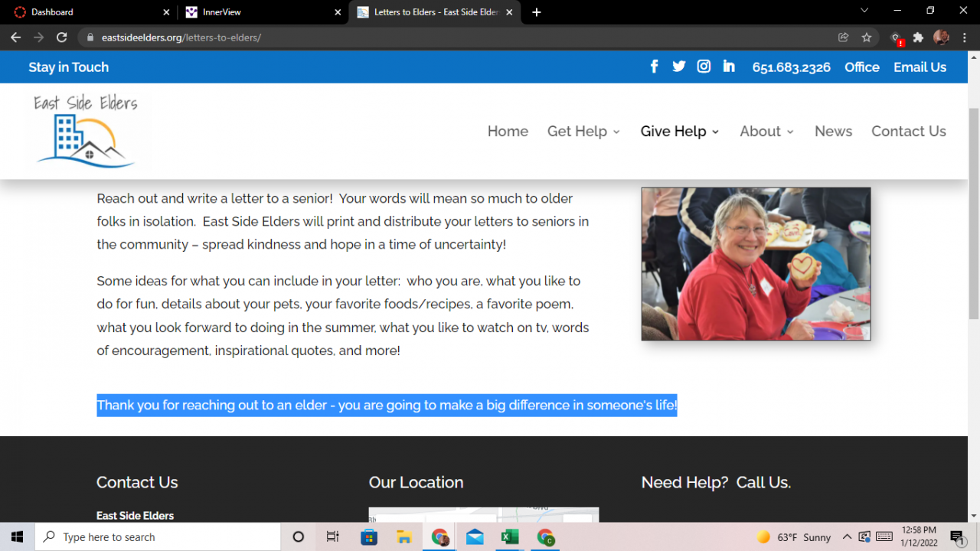Open the Twitter social icon
Screen dimensions: 980x551
coord(679,67)
